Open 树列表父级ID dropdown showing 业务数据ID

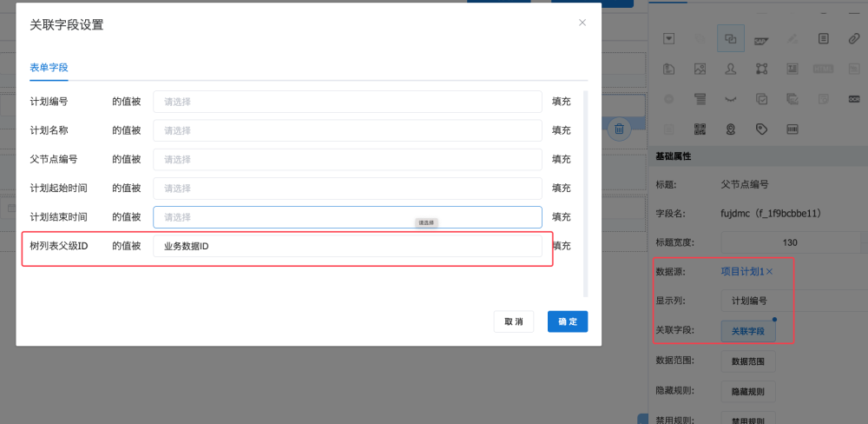[347, 246]
